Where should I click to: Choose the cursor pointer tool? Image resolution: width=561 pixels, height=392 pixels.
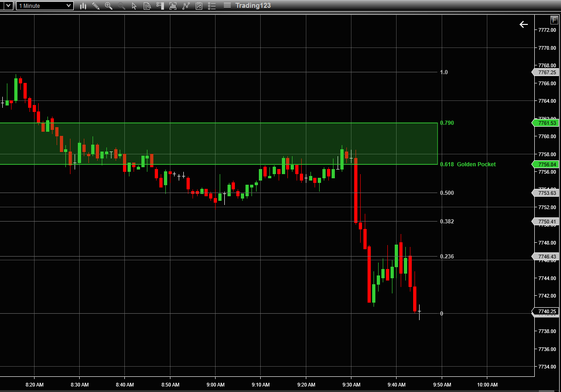coord(134,6)
